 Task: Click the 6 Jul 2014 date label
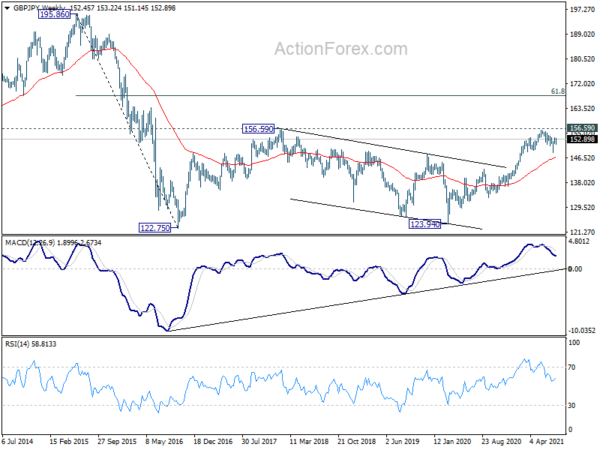[x=17, y=442]
